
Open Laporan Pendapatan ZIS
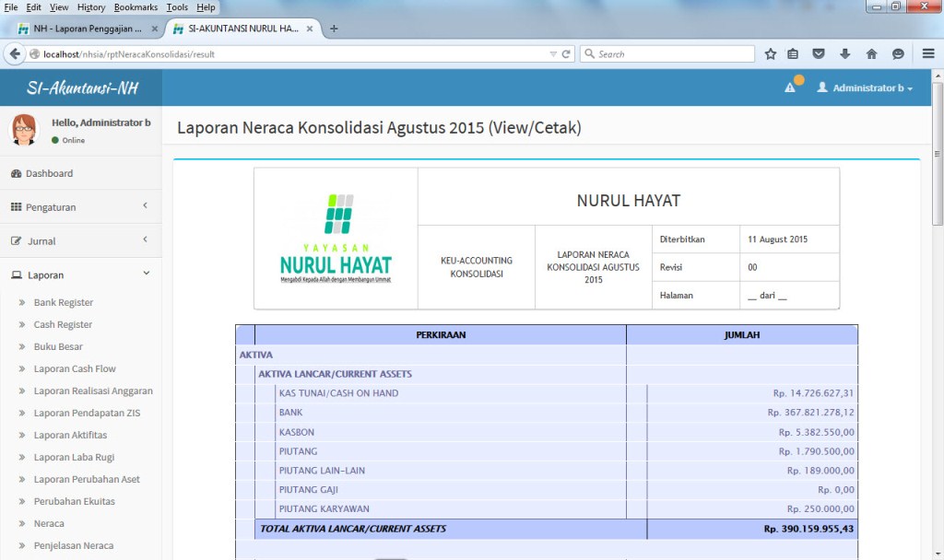[87, 414]
